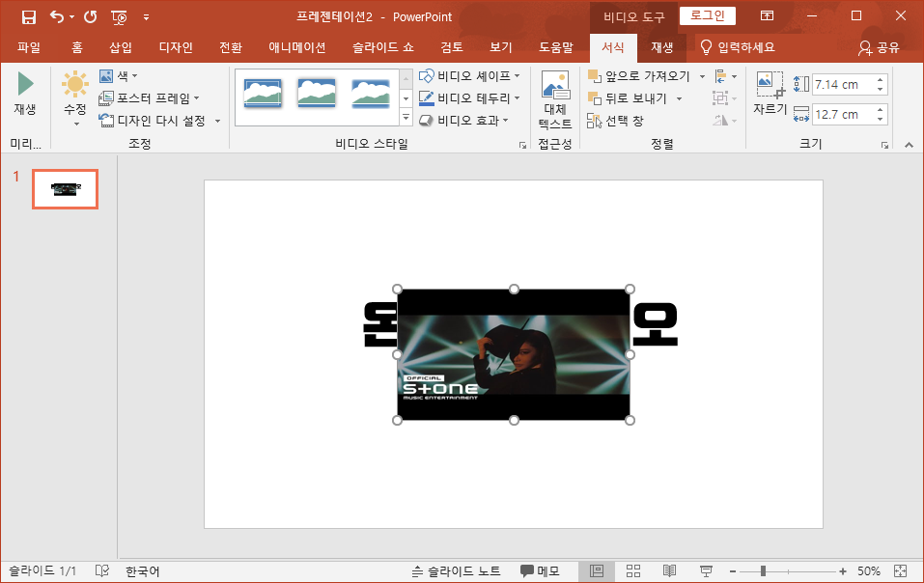
Task: Open the 비디오 효과 effects dropdown
Action: [x=463, y=121]
